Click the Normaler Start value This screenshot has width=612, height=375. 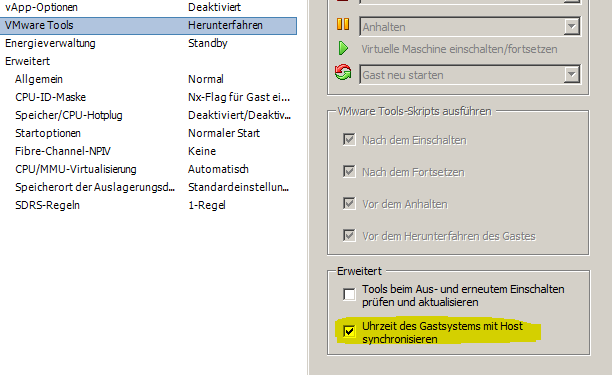coord(224,133)
